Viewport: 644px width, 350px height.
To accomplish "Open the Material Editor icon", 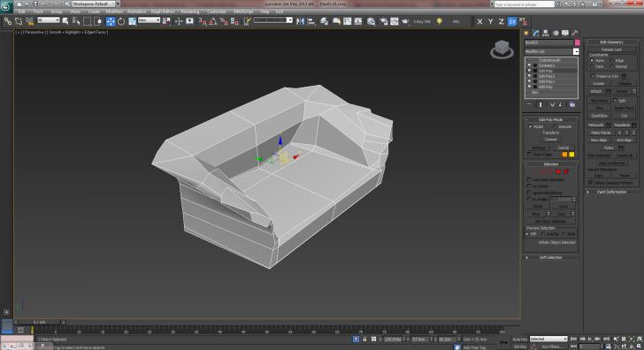I will 371,21.
